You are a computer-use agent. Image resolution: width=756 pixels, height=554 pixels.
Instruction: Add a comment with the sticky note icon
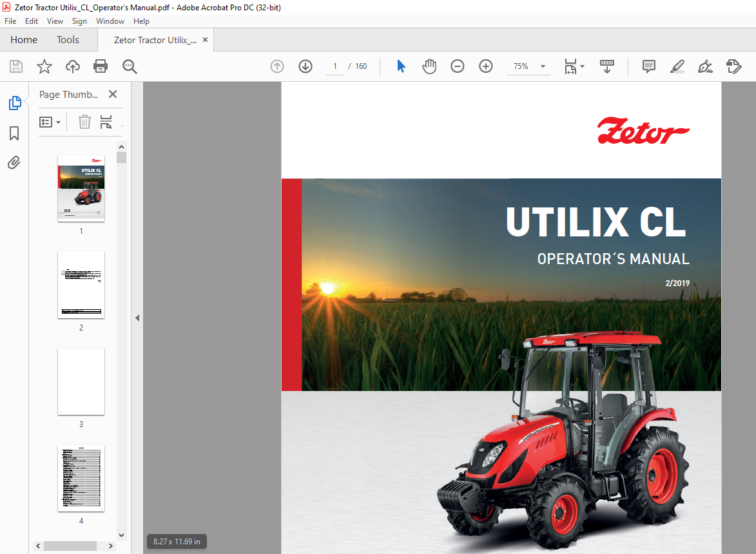[x=649, y=66]
